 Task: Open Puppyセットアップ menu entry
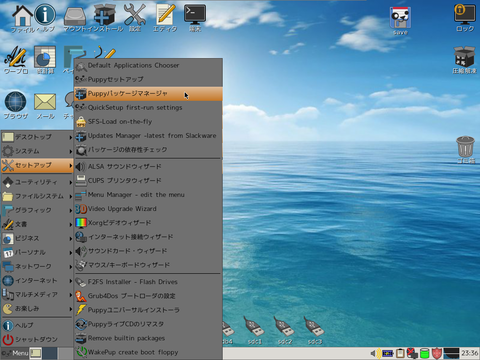[x=148, y=79]
